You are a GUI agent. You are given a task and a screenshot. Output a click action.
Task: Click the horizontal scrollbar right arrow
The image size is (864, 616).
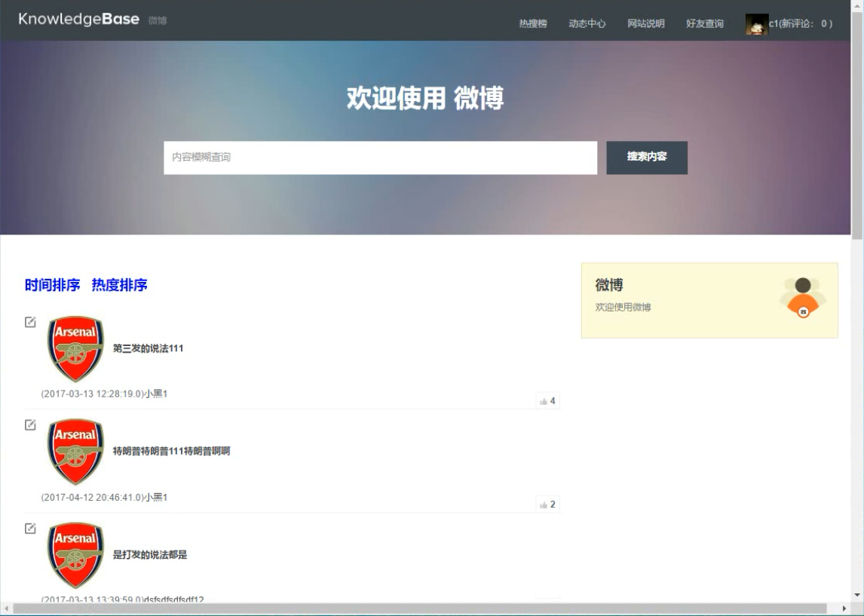click(844, 608)
